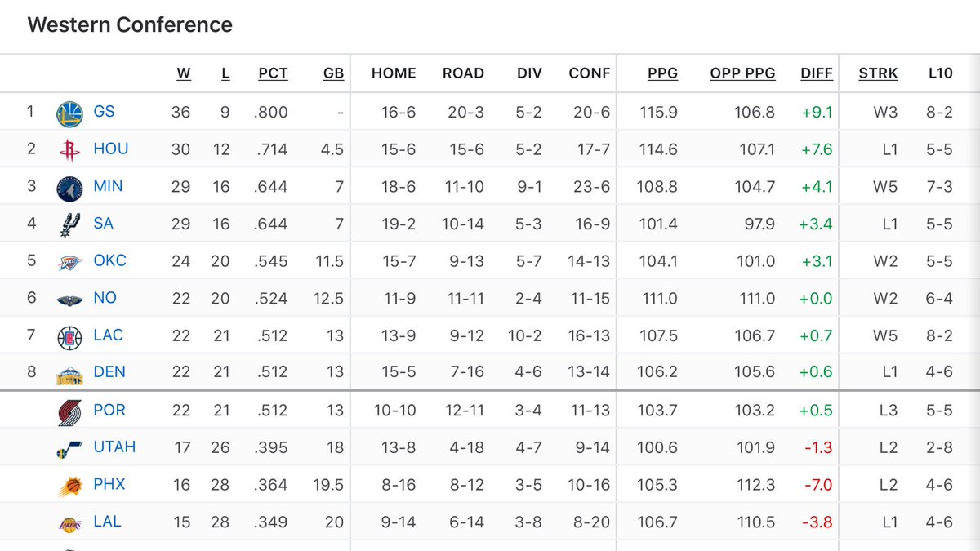Click the LA Clippers logo

(x=69, y=335)
